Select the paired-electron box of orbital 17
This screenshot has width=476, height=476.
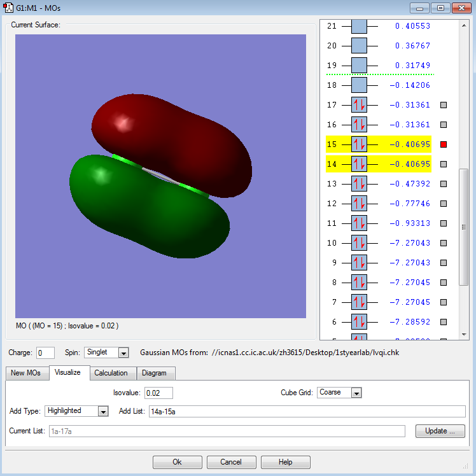[x=359, y=105]
